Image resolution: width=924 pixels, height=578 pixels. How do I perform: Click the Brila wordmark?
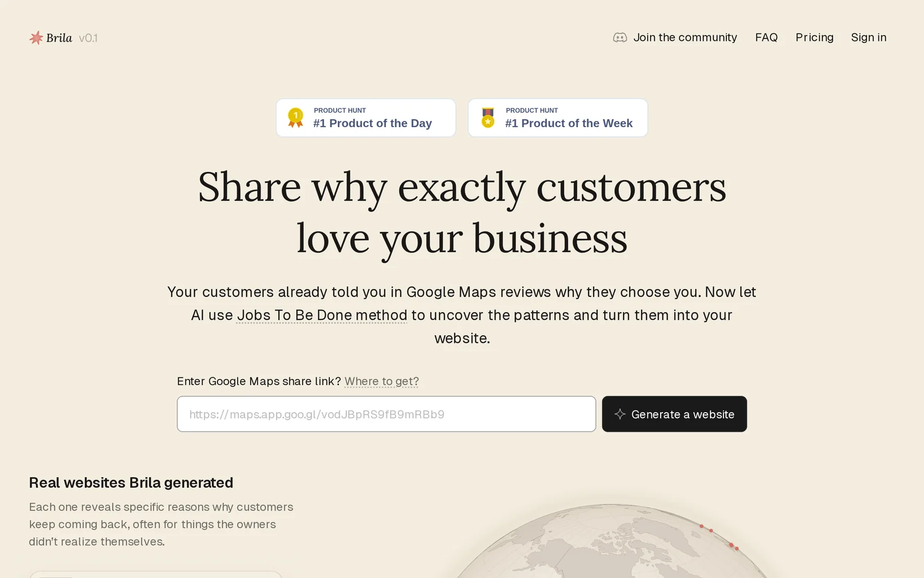[x=59, y=38]
